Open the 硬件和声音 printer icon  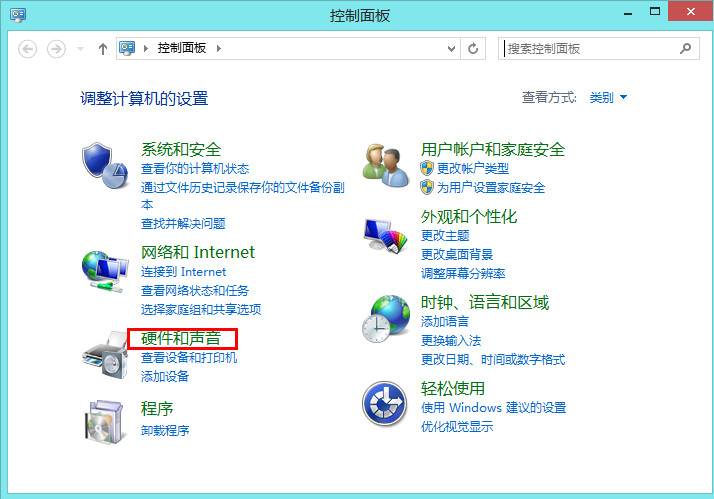tap(105, 355)
